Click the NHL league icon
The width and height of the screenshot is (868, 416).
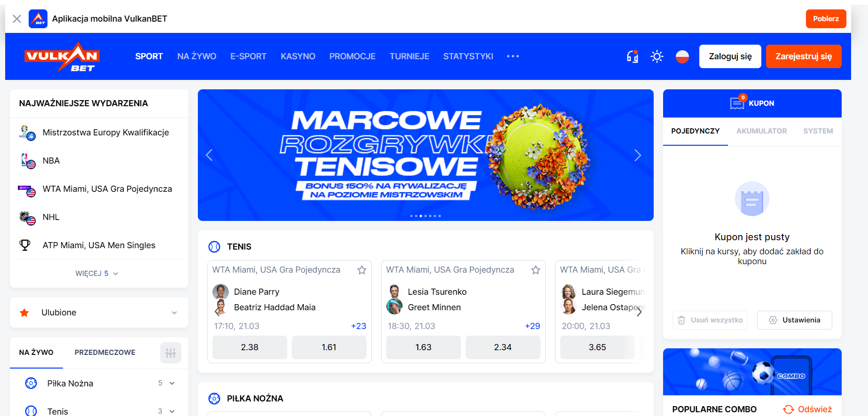(28, 217)
